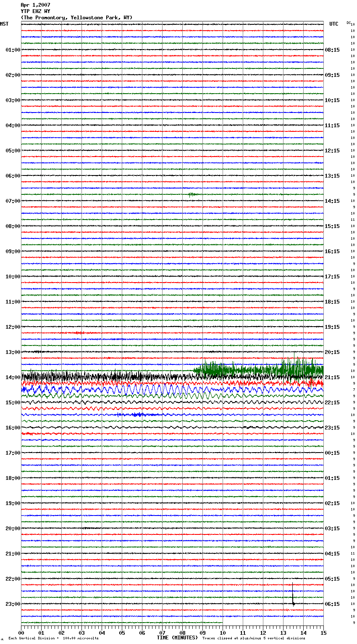
Task: Click the 06:15 UTC time label
Action: [x=332, y=604]
